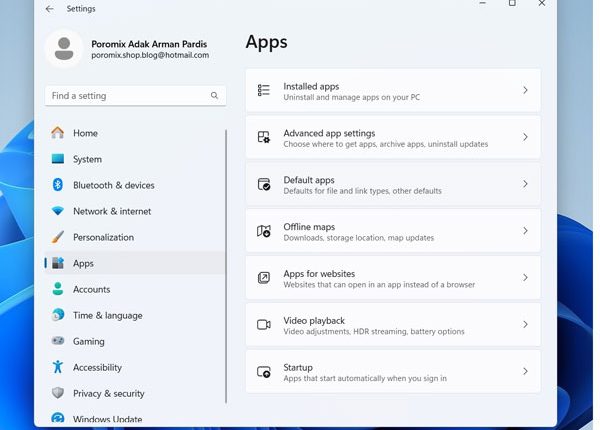600x430 pixels.
Task: Click the sidebar vertical scrollbar
Action: (x=226, y=266)
